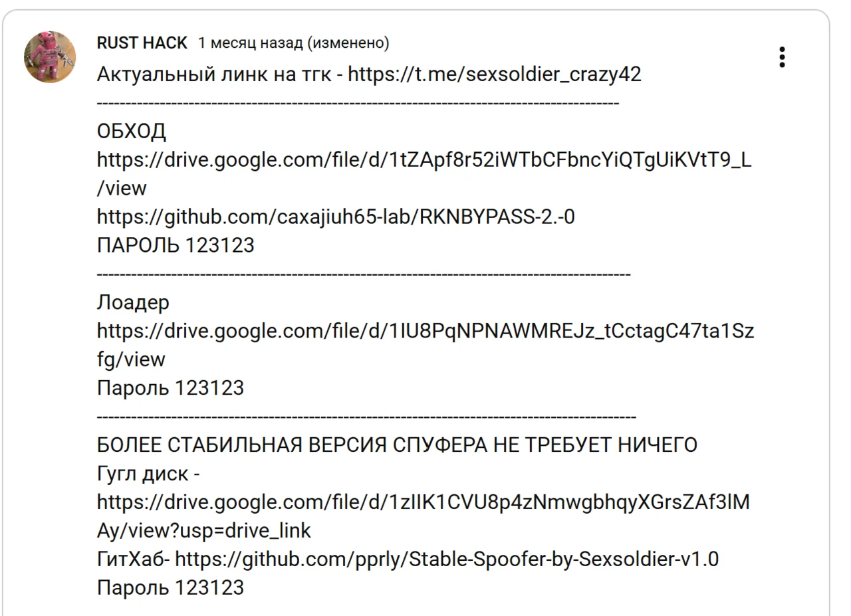
Task: Click the final Пароль 123123 line
Action: (170, 588)
